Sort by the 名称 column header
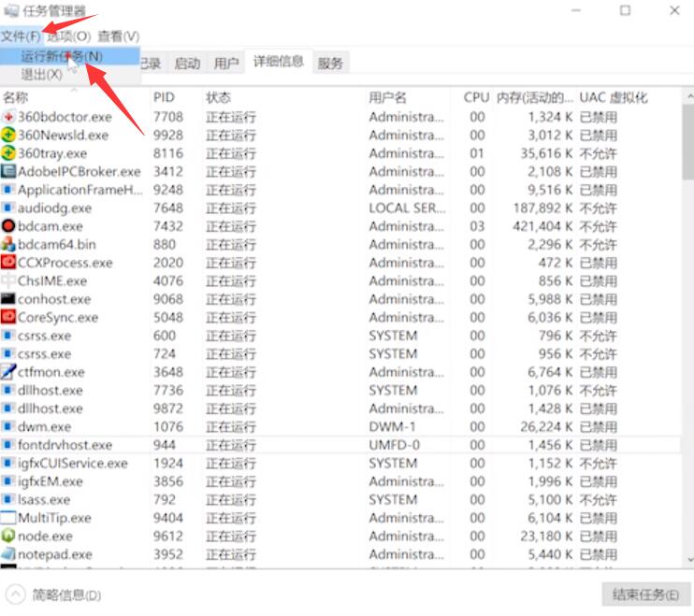Screen dimensions: 694x616 pos(75,97)
